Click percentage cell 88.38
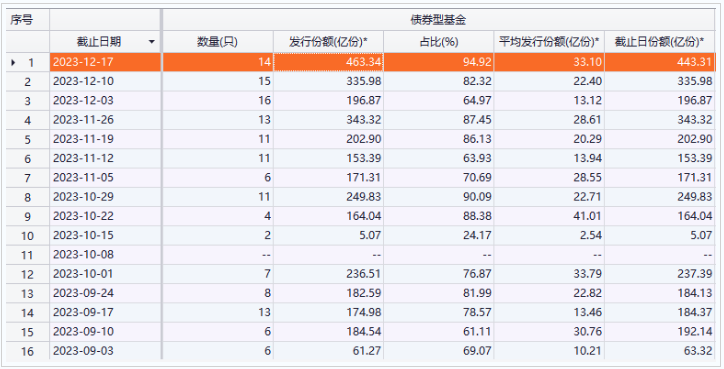 tap(439, 216)
